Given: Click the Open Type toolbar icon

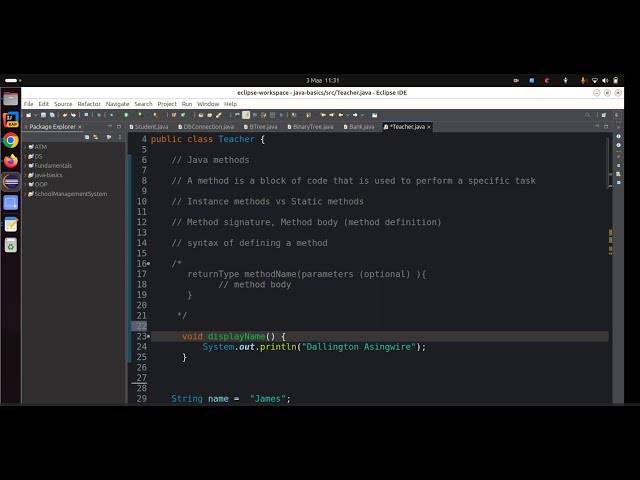Looking at the screenshot, I should [201, 115].
